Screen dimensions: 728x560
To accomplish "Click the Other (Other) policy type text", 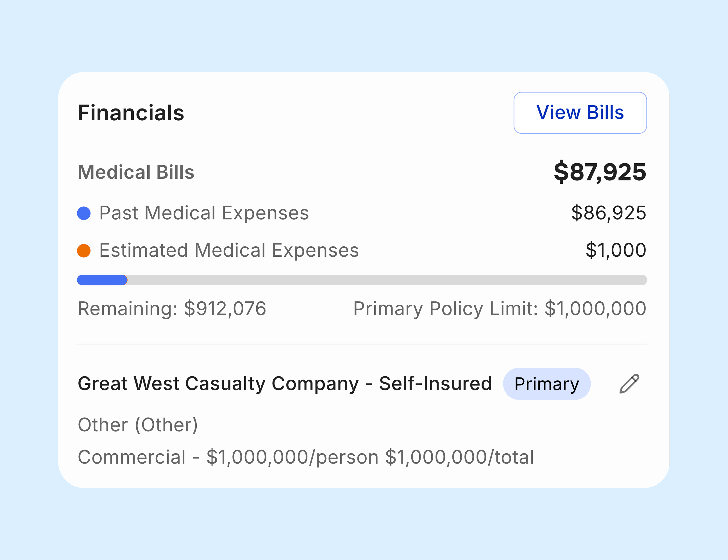I will coord(138,425).
